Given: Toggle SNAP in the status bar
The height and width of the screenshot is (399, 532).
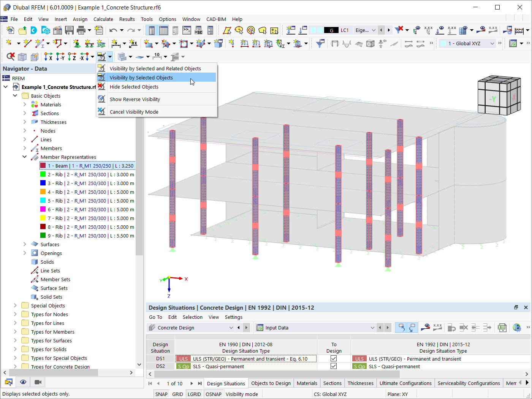Looking at the screenshot, I should click(x=161, y=394).
